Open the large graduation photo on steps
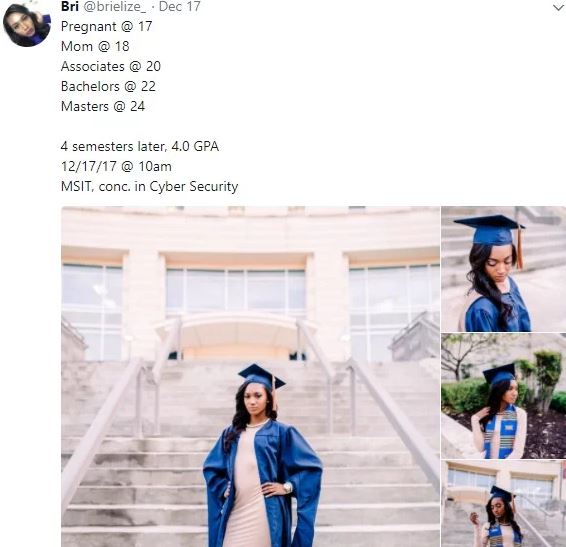 click(250, 376)
